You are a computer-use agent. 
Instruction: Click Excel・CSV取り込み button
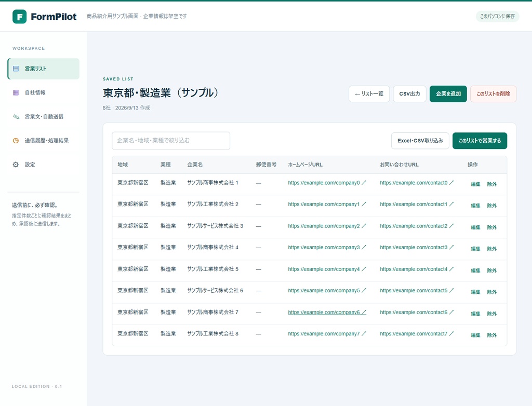(x=420, y=141)
